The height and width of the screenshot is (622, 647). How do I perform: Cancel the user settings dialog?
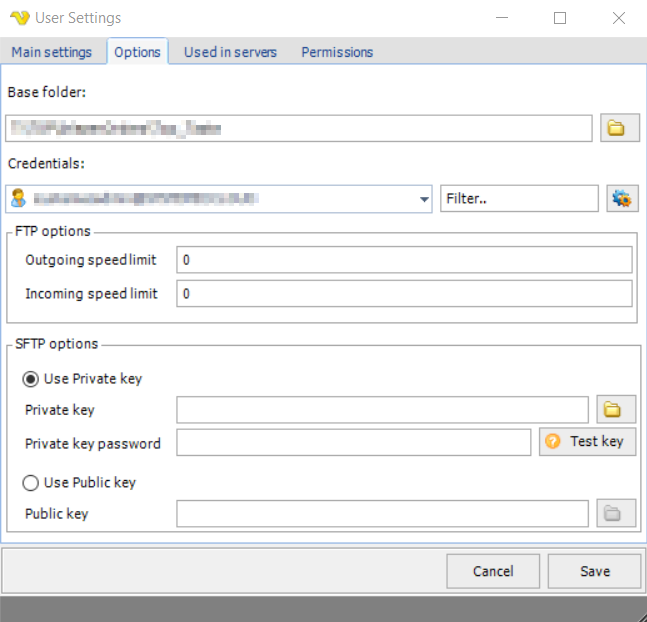(x=492, y=571)
